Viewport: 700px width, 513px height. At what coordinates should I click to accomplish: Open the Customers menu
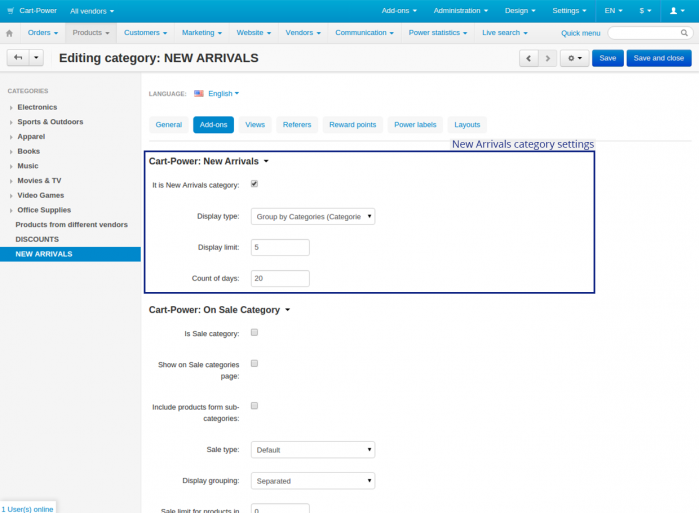[146, 33]
